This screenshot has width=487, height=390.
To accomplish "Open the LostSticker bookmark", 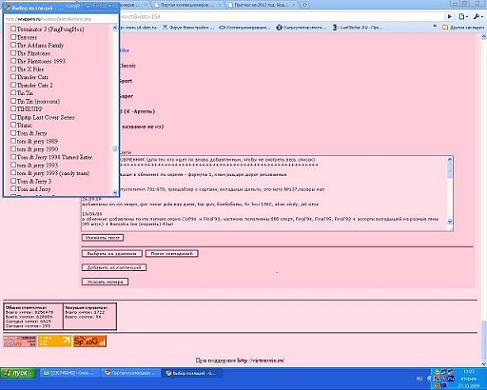I will [357, 28].
